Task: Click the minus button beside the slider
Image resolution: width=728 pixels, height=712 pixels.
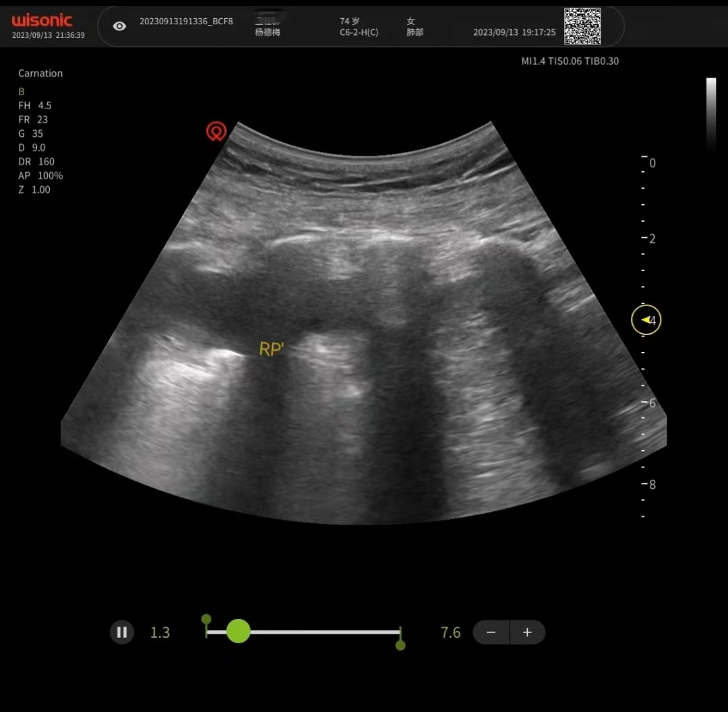Action: coord(491,632)
